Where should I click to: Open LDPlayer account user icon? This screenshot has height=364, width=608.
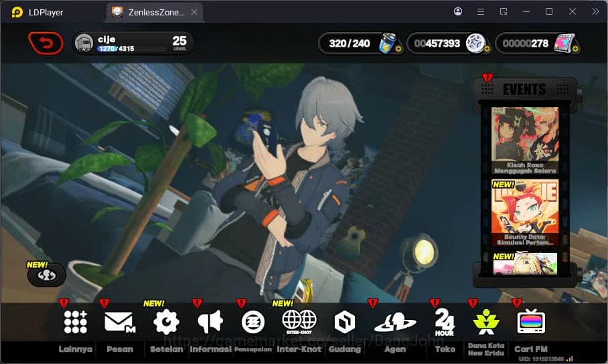(458, 11)
